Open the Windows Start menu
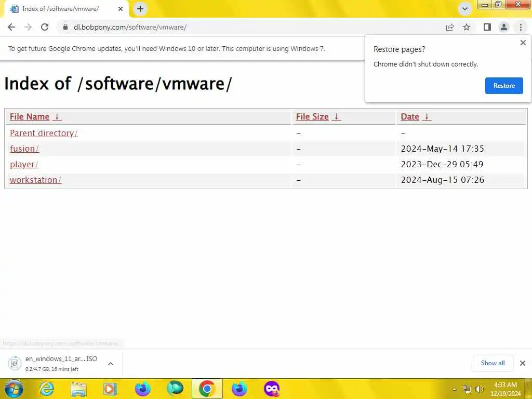 (x=14, y=389)
